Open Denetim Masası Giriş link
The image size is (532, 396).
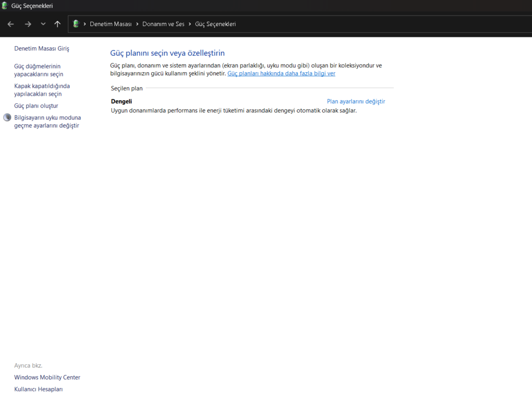(42, 48)
